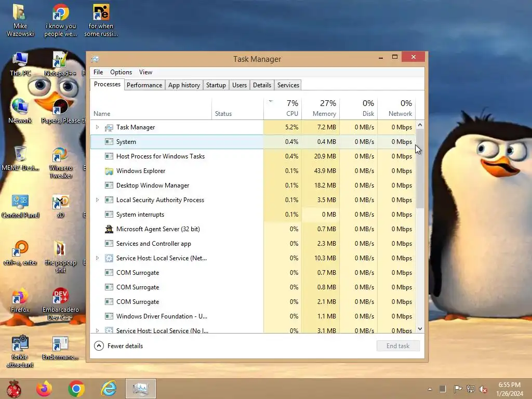The width and height of the screenshot is (532, 399).
Task: Switch to the Services tab
Action: (288, 85)
